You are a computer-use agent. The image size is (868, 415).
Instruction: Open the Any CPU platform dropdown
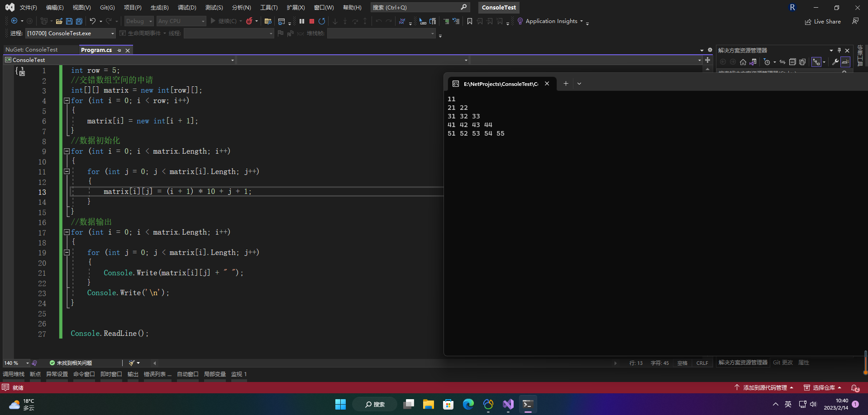click(x=181, y=21)
